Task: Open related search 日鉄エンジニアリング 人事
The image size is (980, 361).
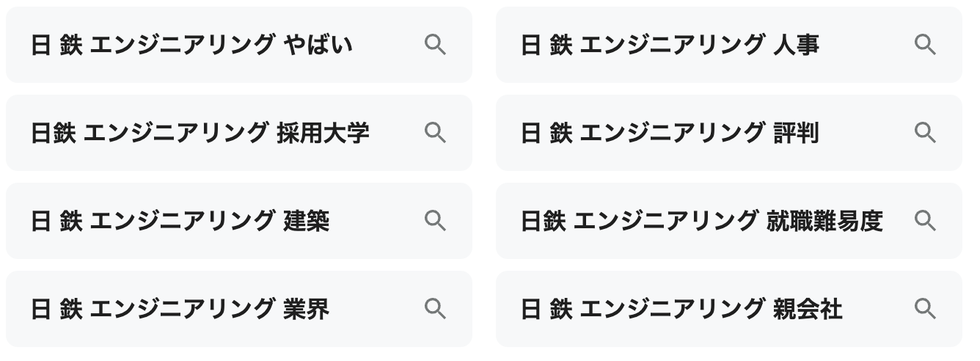Action: (x=670, y=45)
